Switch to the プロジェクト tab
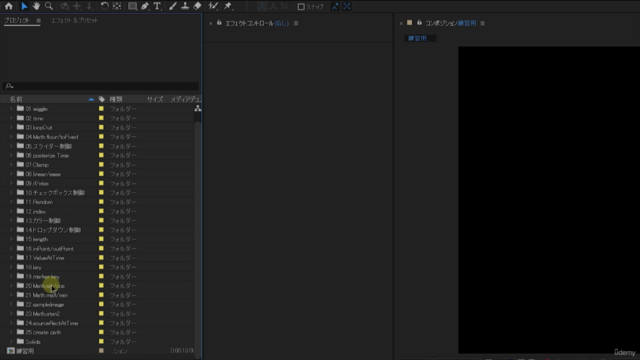 click(x=17, y=20)
